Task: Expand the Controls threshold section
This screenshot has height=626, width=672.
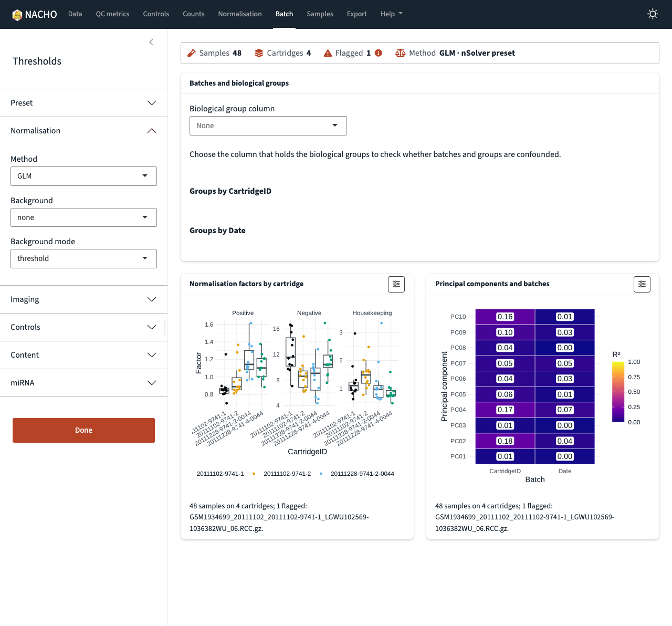Action: pyautogui.click(x=83, y=327)
